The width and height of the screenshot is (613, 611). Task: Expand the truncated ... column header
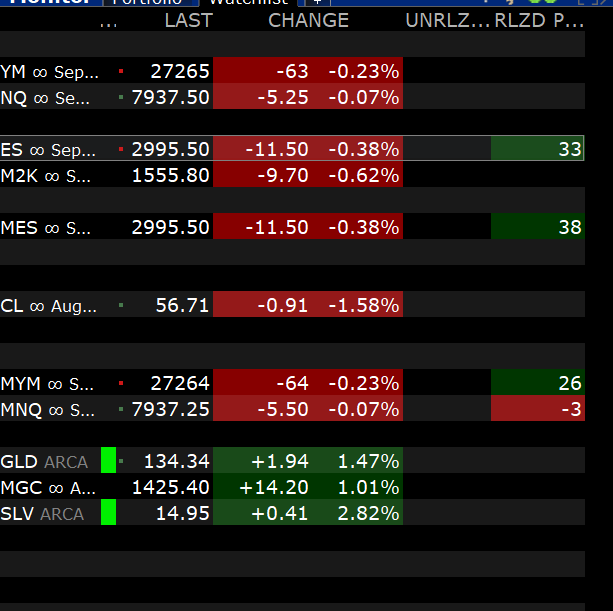point(108,23)
